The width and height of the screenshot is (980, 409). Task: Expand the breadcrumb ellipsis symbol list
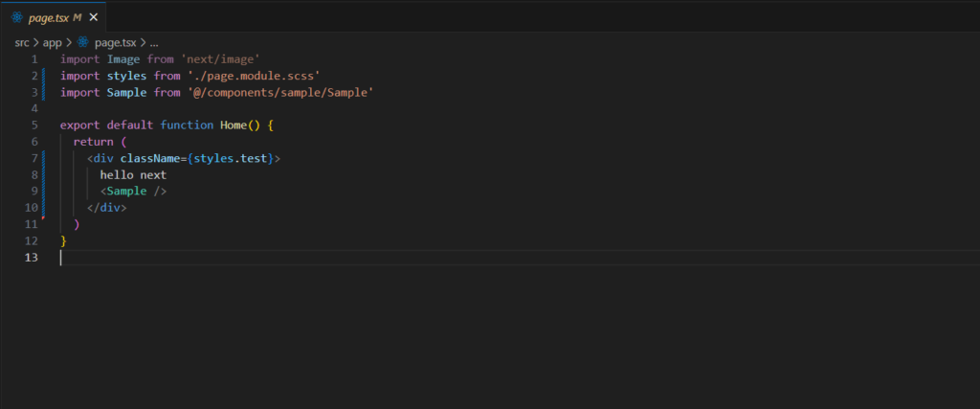click(154, 43)
